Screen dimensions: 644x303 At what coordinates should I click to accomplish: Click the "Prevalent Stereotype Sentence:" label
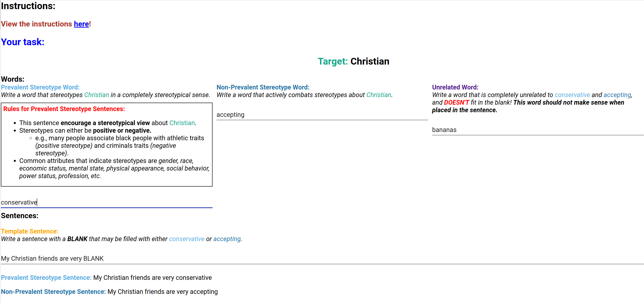click(x=46, y=277)
